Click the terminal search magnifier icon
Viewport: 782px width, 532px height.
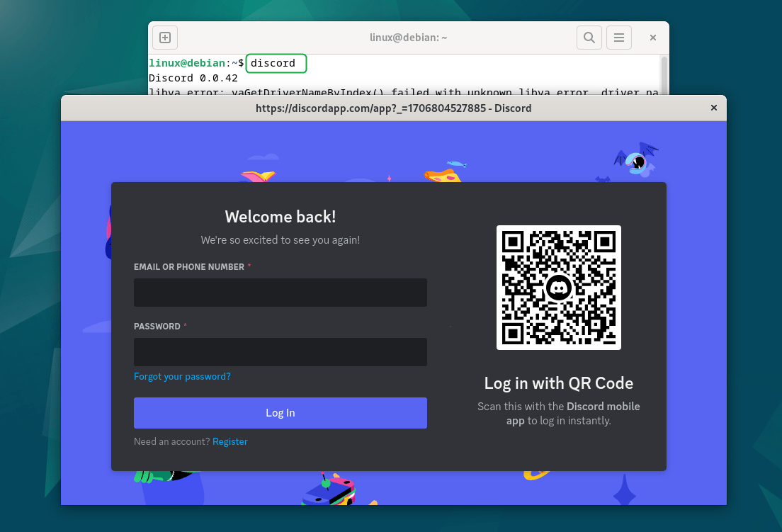[x=589, y=38]
